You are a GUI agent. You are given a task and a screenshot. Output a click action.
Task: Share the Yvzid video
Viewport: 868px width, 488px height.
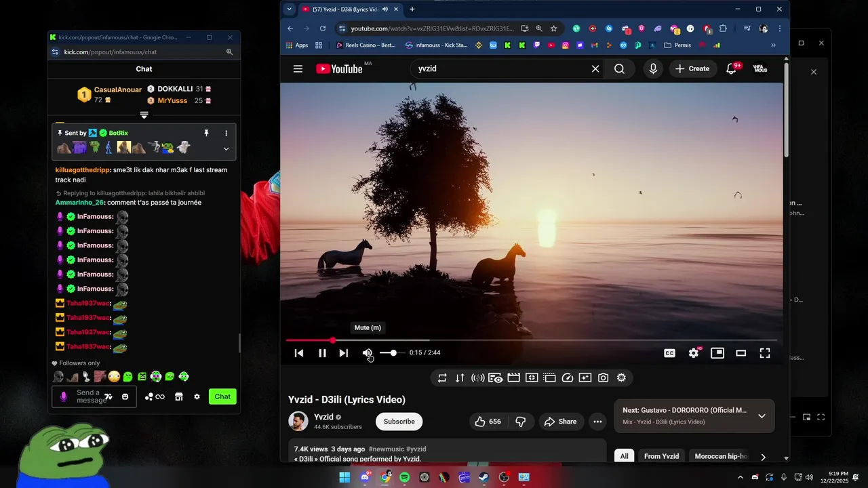click(561, 422)
